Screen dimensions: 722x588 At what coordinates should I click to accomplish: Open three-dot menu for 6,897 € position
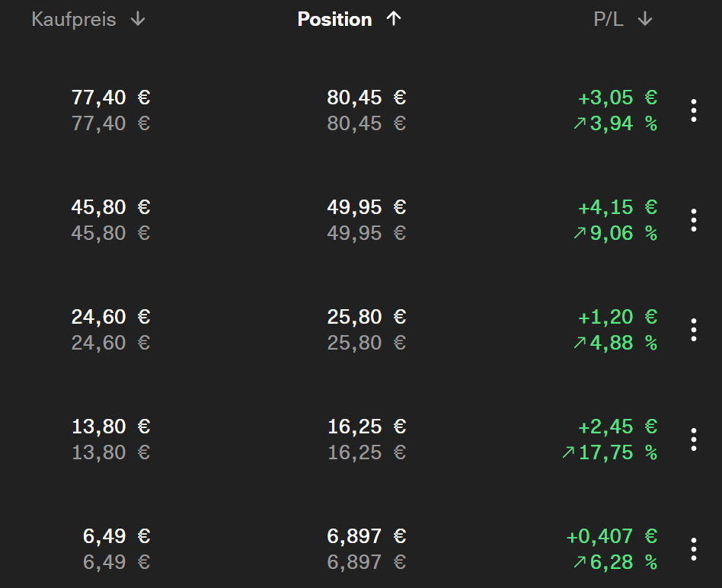click(x=693, y=549)
